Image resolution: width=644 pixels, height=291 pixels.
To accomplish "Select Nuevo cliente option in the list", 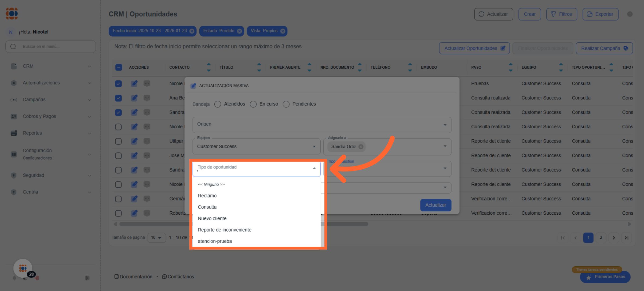I will [x=212, y=218].
